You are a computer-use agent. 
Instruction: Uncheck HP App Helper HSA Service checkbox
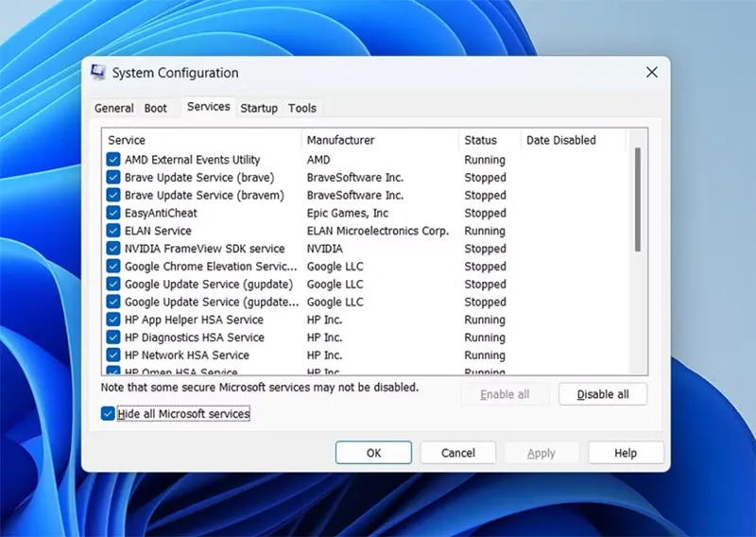point(113,320)
